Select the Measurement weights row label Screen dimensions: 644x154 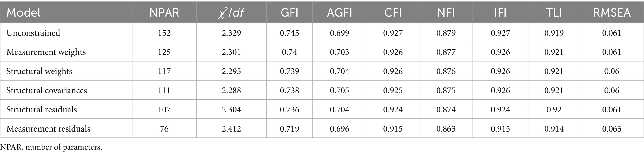tap(46, 52)
